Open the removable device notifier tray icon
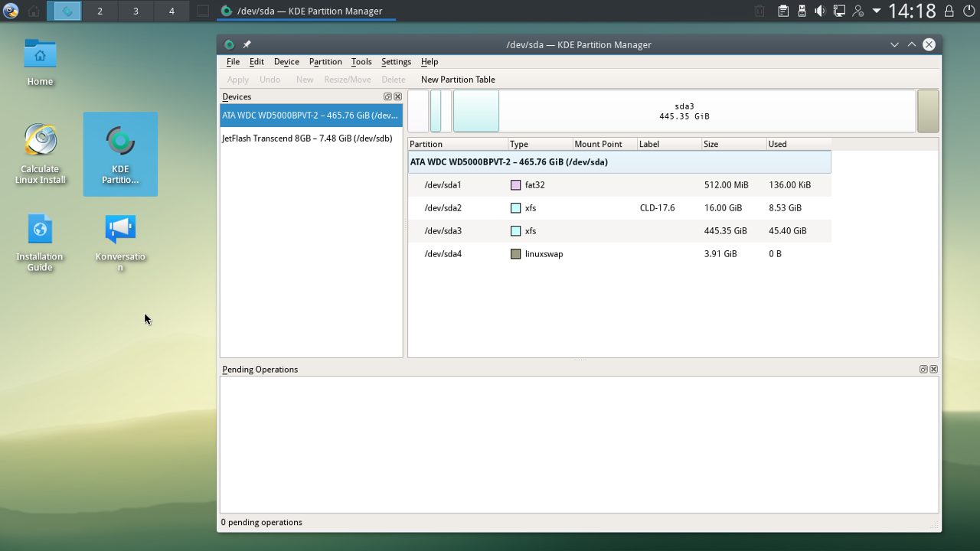Image resolution: width=980 pixels, height=551 pixels. pyautogui.click(x=802, y=11)
